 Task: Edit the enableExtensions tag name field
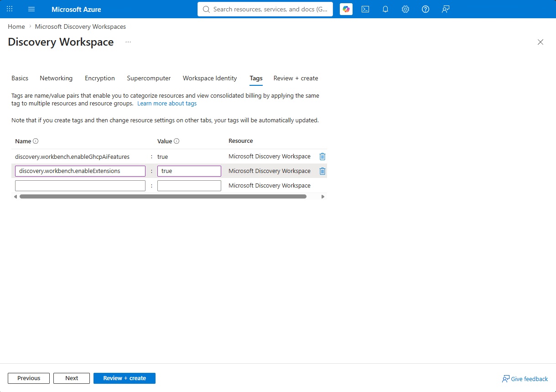point(80,171)
